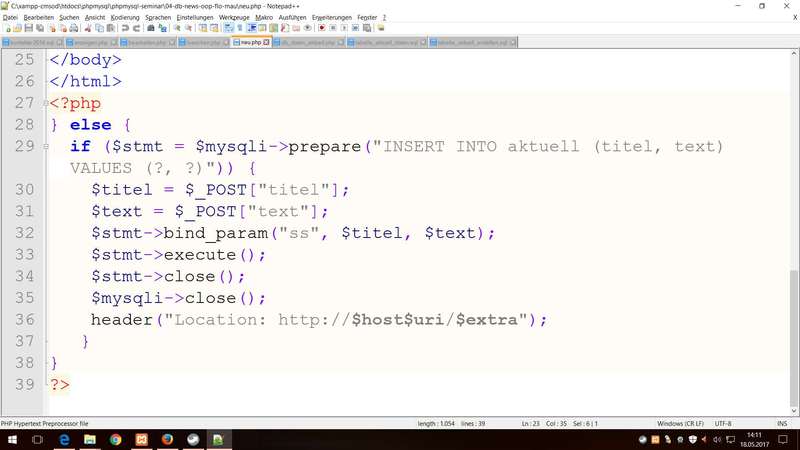Image resolution: width=800 pixels, height=450 pixels.
Task: Collapse the fold marker at line 29
Action: [x=46, y=146]
